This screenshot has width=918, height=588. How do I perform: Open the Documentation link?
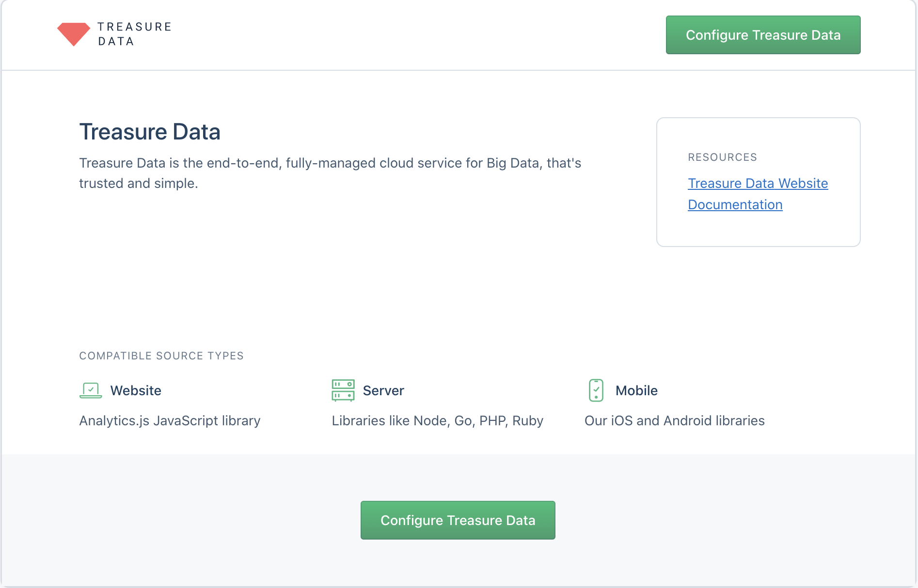735,205
